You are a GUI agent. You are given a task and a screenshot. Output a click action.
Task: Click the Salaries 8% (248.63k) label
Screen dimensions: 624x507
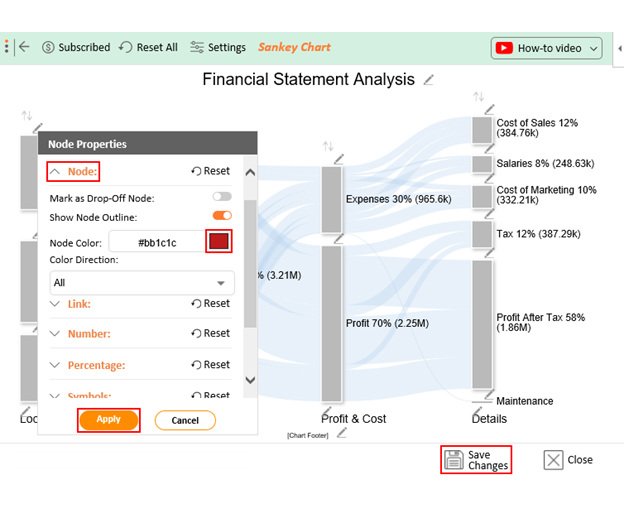(x=545, y=164)
